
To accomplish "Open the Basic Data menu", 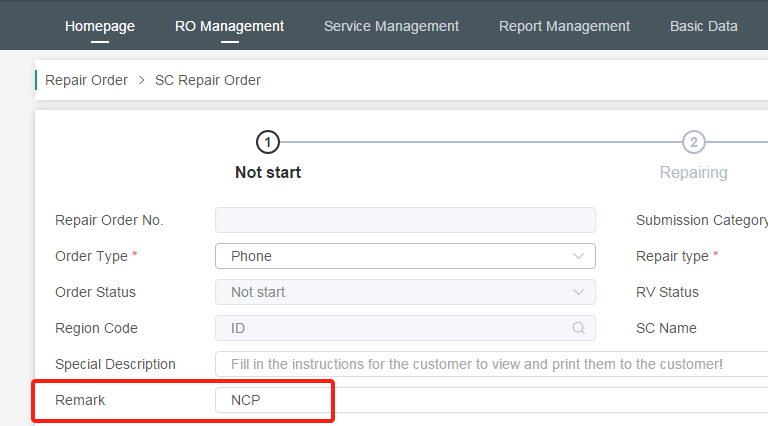I will coord(703,26).
